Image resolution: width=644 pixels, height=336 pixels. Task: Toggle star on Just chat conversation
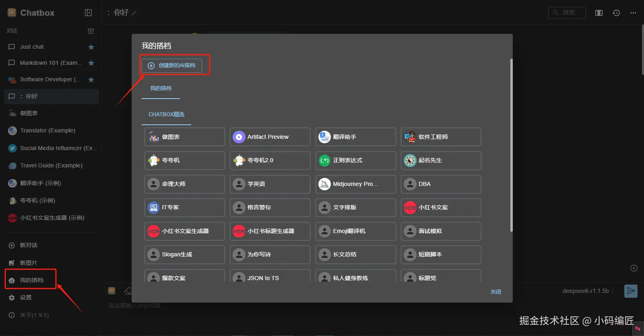tap(91, 47)
